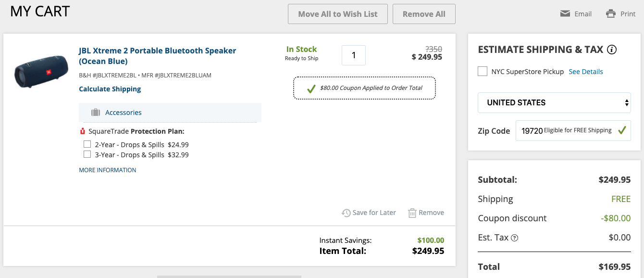The width and height of the screenshot is (644, 278).
Task: Open the JBL Xtreme 2 speaker thumbnail
Action: [41, 71]
